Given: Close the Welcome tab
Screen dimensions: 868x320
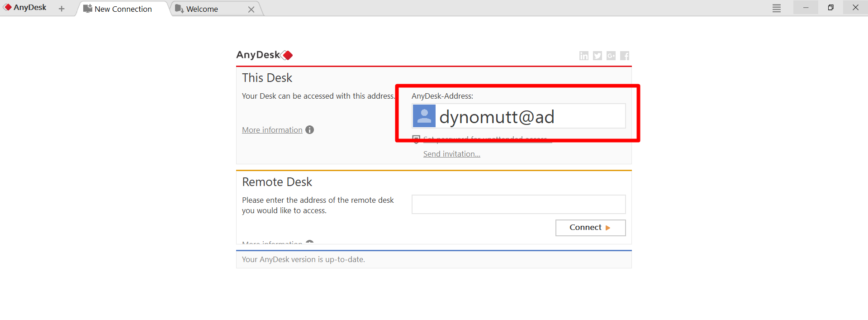Looking at the screenshot, I should pyautogui.click(x=251, y=10).
